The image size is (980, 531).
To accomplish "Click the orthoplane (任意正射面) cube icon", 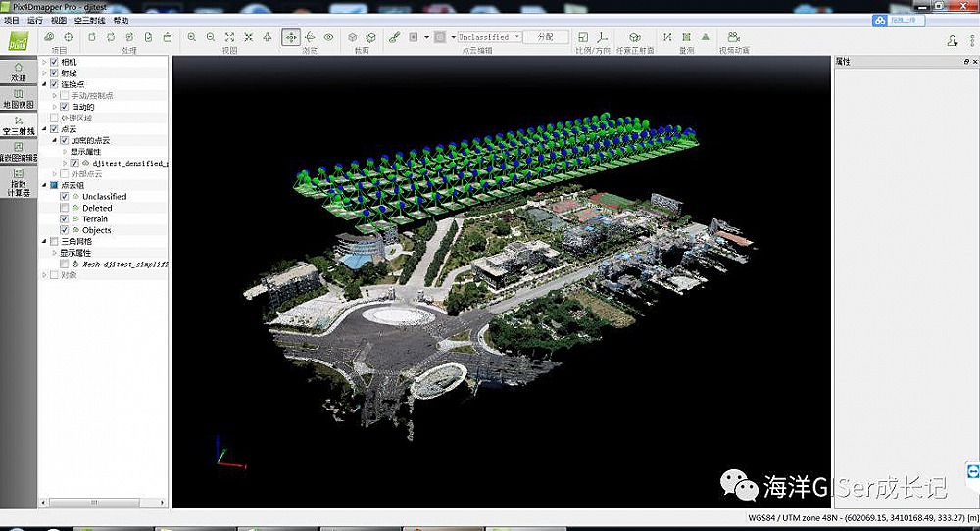I will (x=634, y=37).
